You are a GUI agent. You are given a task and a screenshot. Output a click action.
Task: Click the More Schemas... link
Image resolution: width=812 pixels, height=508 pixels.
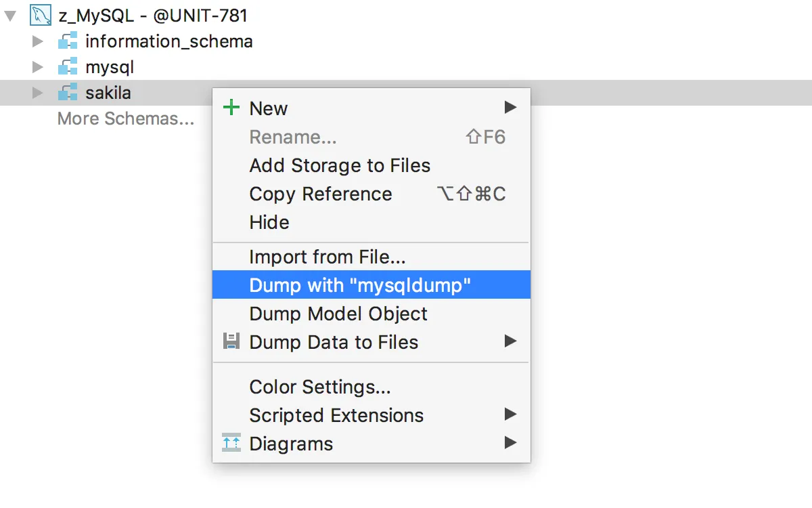click(125, 119)
